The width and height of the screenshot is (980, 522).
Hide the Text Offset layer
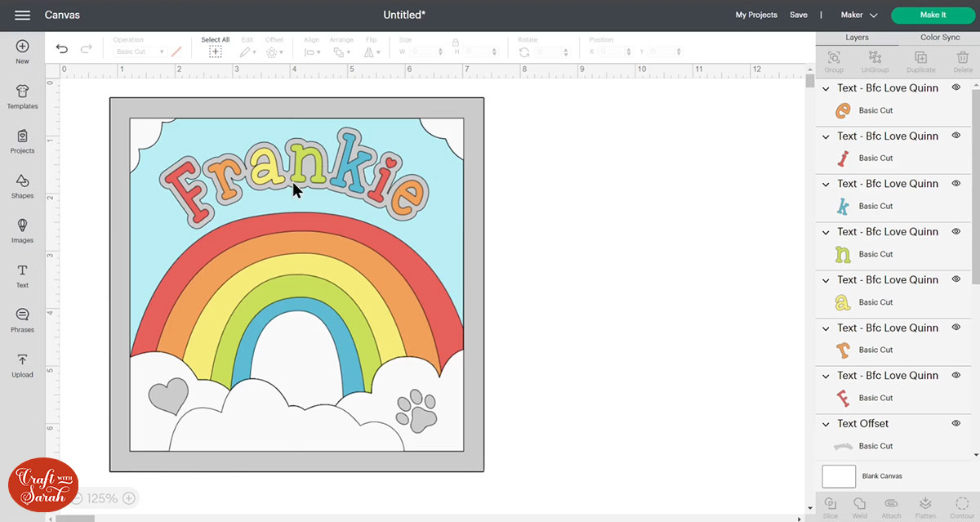(x=955, y=423)
